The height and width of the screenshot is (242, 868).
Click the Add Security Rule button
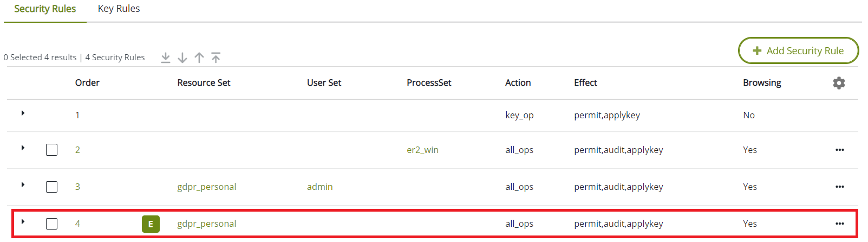click(798, 50)
